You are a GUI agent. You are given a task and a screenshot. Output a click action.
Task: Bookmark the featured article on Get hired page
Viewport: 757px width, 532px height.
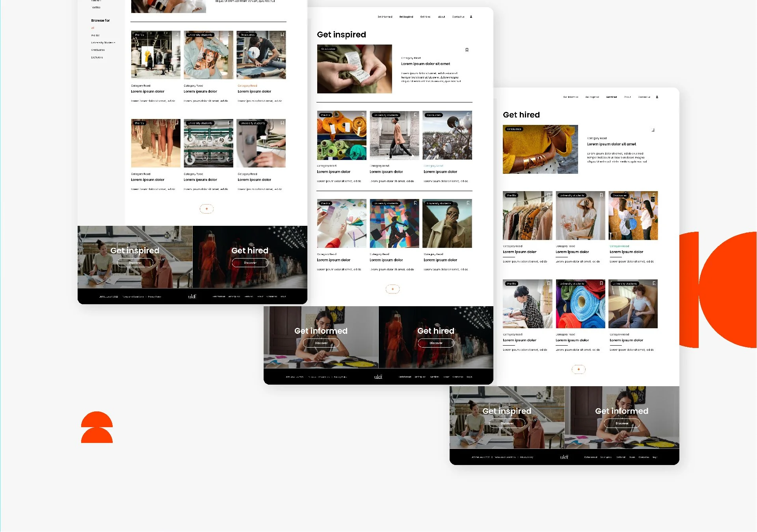pos(653,130)
